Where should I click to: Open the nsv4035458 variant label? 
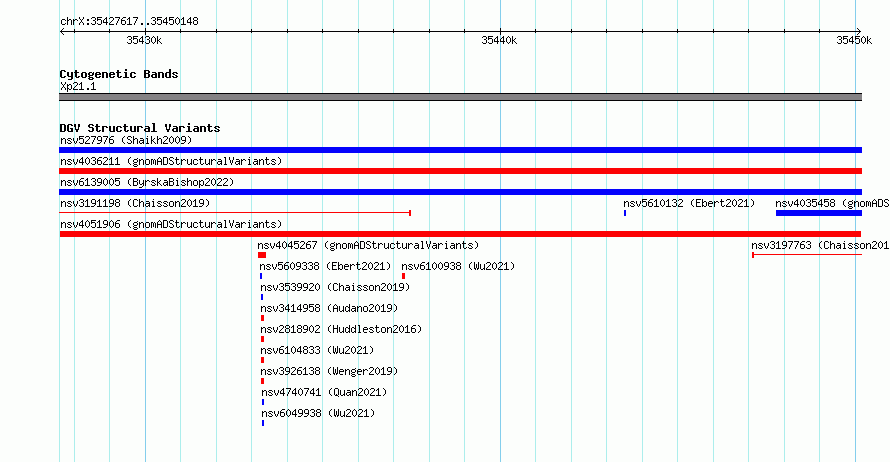(832, 203)
